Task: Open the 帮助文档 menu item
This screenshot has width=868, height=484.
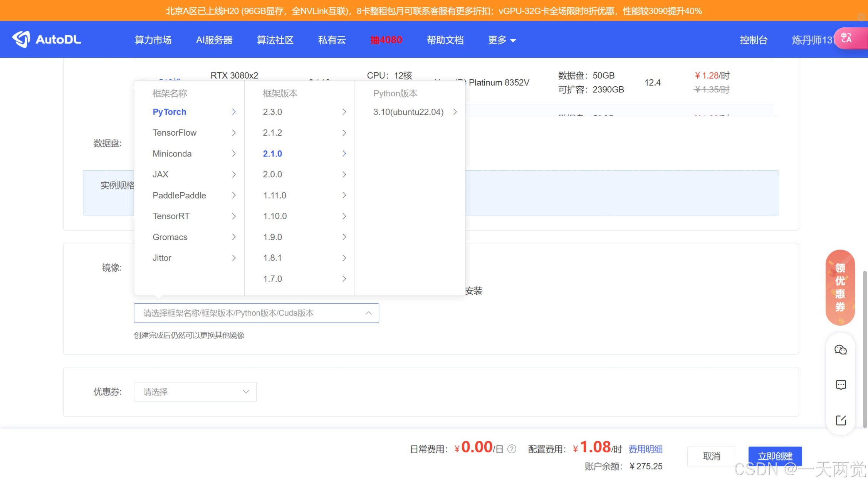Action: coord(445,40)
